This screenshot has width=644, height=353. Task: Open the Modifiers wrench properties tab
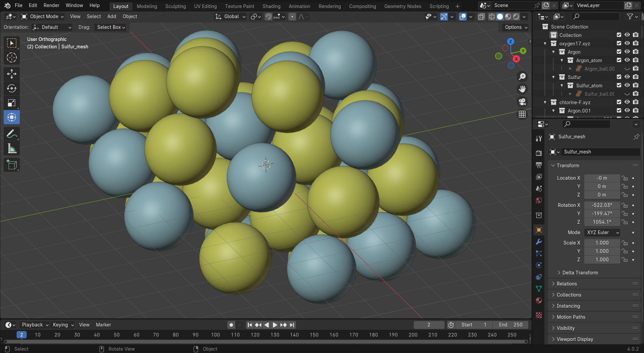539,242
